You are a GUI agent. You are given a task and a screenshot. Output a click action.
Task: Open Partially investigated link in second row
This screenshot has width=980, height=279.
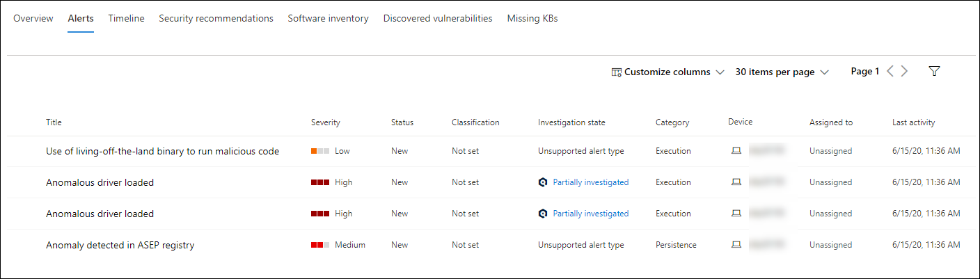pyautogui.click(x=591, y=182)
